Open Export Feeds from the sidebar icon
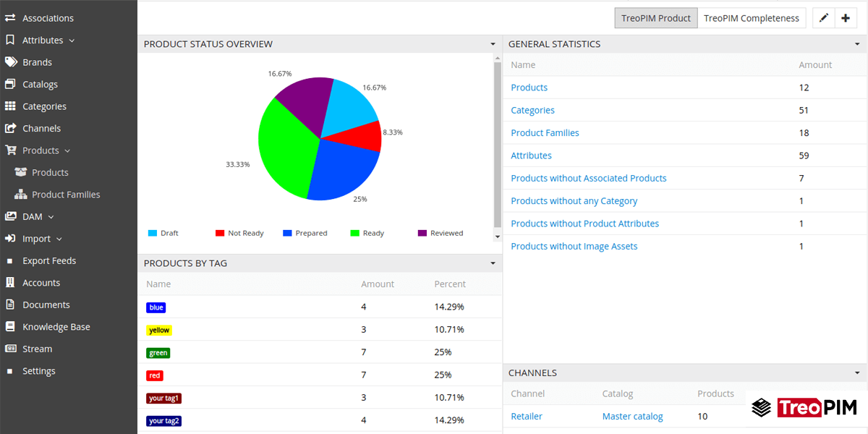The width and height of the screenshot is (868, 434). point(10,260)
